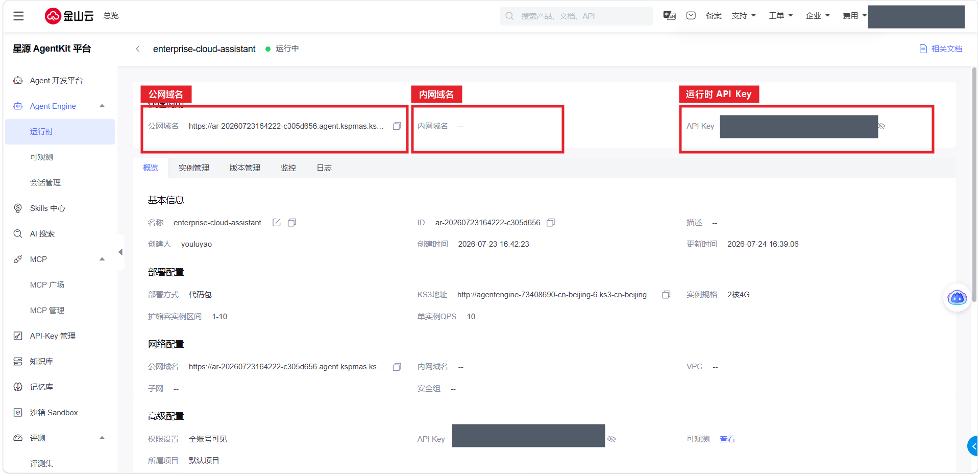980x475 pixels.
Task: Click the Kingsoft Cloud logo
Action: (x=69, y=16)
